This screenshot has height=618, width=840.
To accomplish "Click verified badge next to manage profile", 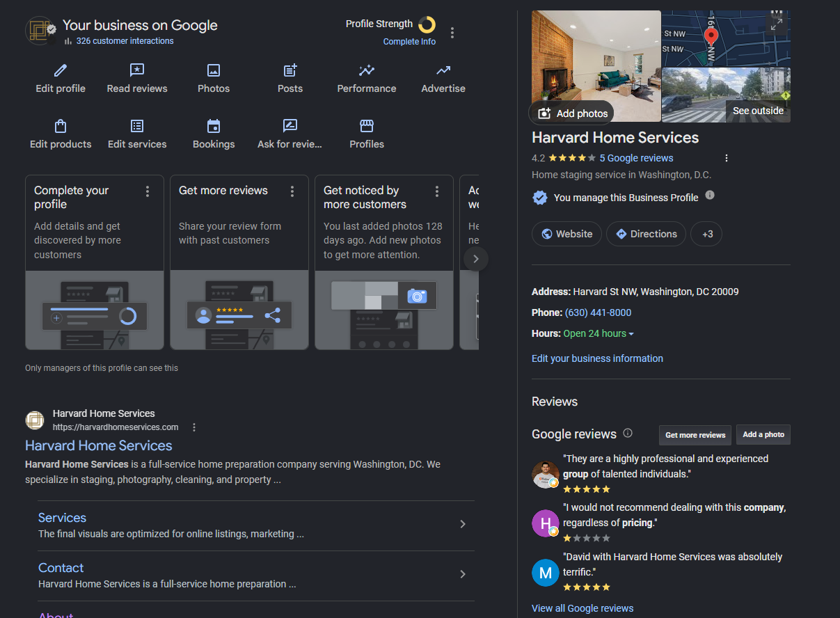I will click(540, 198).
